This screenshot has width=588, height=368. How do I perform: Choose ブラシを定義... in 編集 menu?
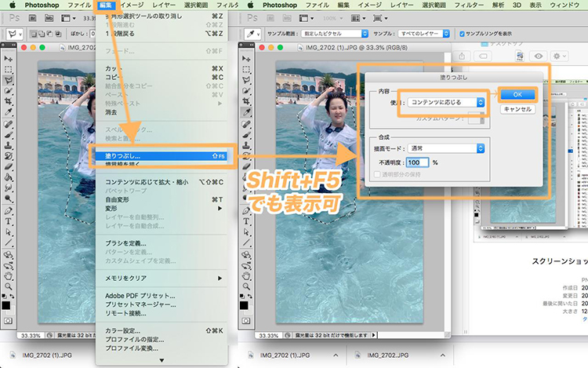[x=162, y=243]
